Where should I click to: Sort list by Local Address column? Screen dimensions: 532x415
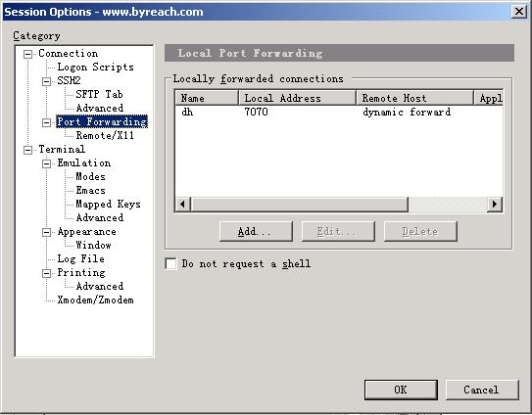point(297,98)
